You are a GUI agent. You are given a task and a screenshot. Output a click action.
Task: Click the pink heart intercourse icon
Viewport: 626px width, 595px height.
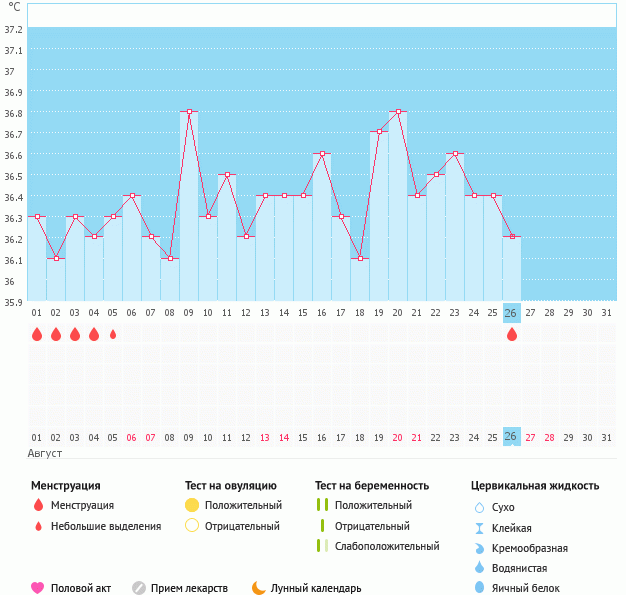[x=38, y=588]
